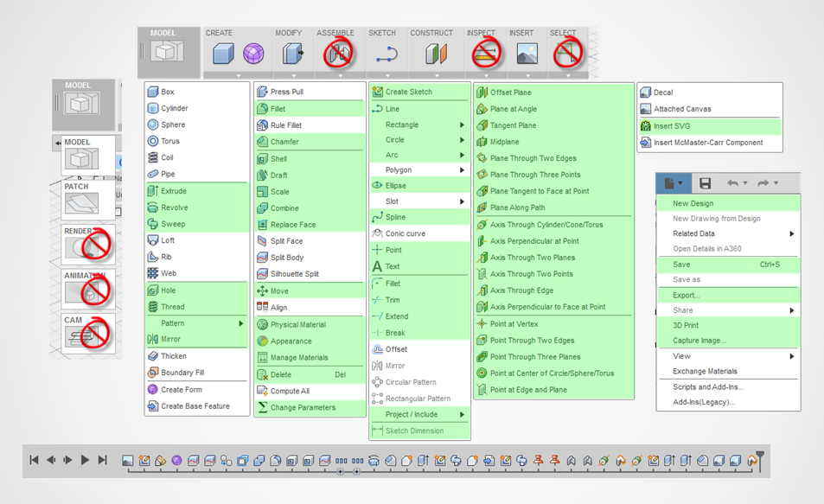Click the Press Pull icon under MODIFY
The height and width of the screenshot is (504, 824).
(293, 54)
